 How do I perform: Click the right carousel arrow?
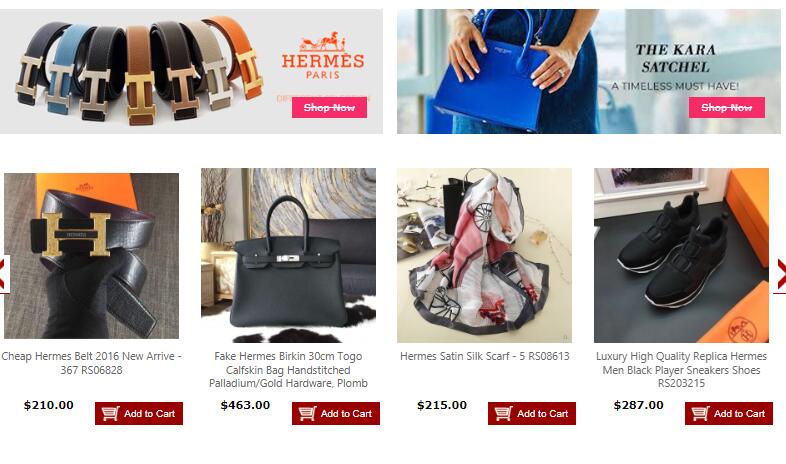[780, 275]
